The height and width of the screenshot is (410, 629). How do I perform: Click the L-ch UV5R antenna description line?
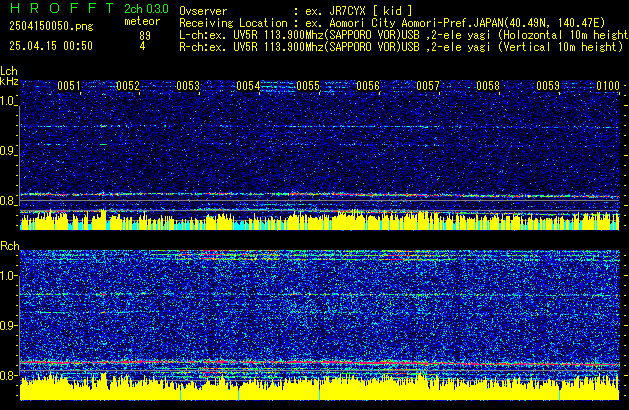point(404,35)
